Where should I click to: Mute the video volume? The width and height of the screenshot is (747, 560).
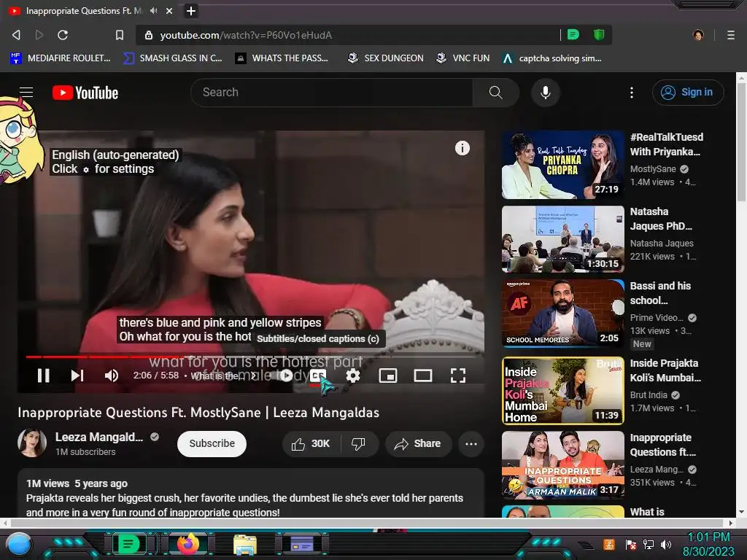(111, 376)
